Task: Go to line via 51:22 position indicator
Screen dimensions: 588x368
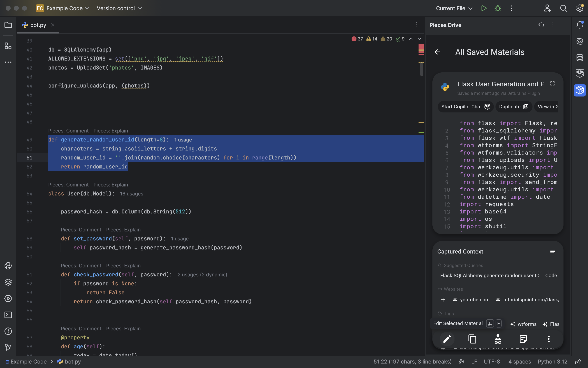Action: pos(412,362)
